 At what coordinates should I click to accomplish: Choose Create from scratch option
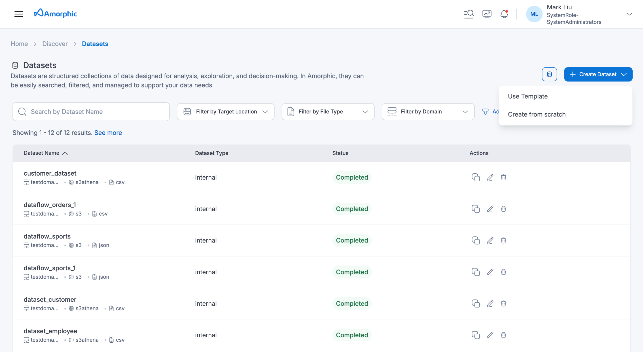click(x=536, y=114)
